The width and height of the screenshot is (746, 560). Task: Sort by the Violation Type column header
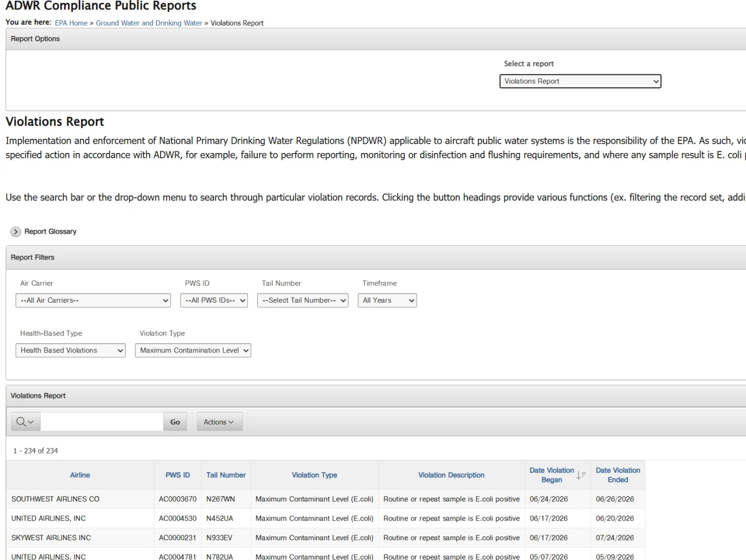click(315, 475)
